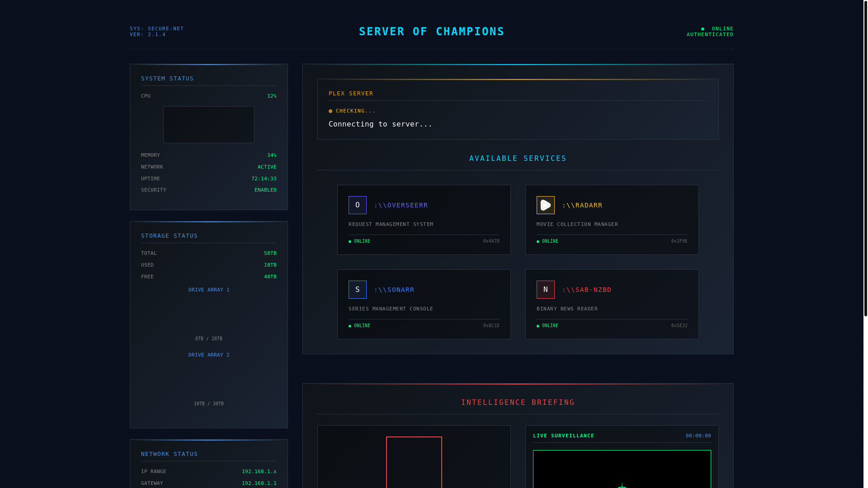This screenshot has height=488, width=868.
Task: Click the 0x8C1D code on Sonarr
Action: pos(491,326)
